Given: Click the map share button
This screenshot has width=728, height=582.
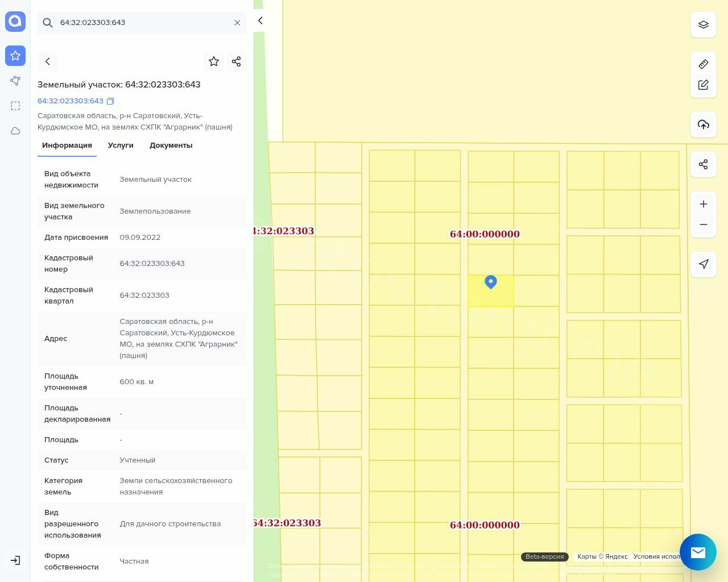Looking at the screenshot, I should click(703, 164).
